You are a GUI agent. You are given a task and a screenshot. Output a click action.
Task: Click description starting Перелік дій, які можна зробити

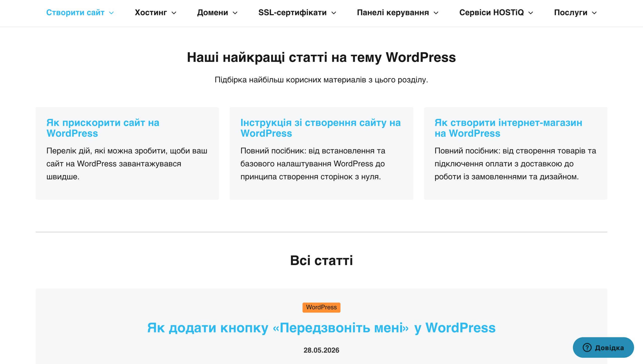pyautogui.click(x=127, y=164)
